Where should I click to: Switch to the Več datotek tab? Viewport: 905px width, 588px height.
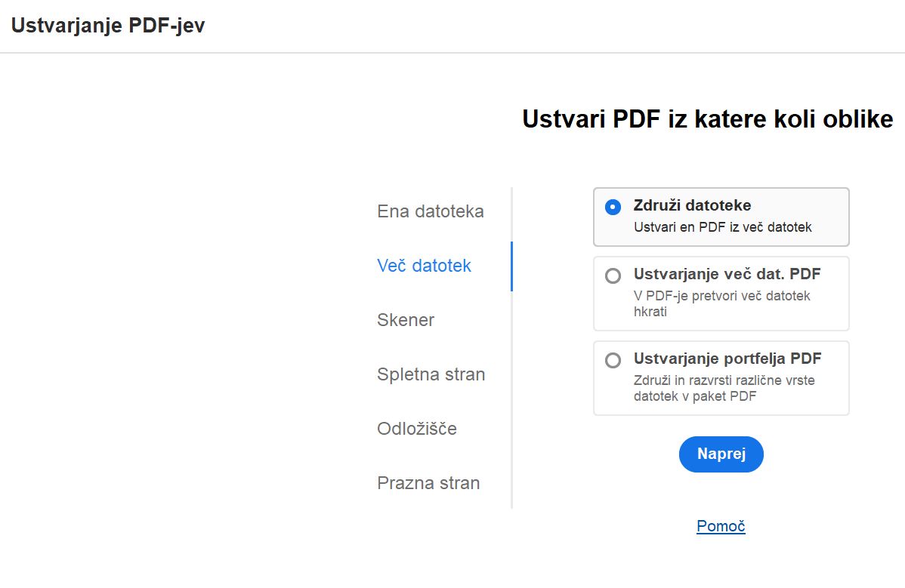pyautogui.click(x=424, y=266)
